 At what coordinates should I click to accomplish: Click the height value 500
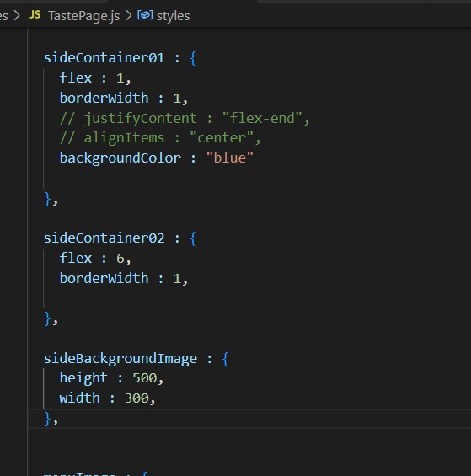click(145, 378)
